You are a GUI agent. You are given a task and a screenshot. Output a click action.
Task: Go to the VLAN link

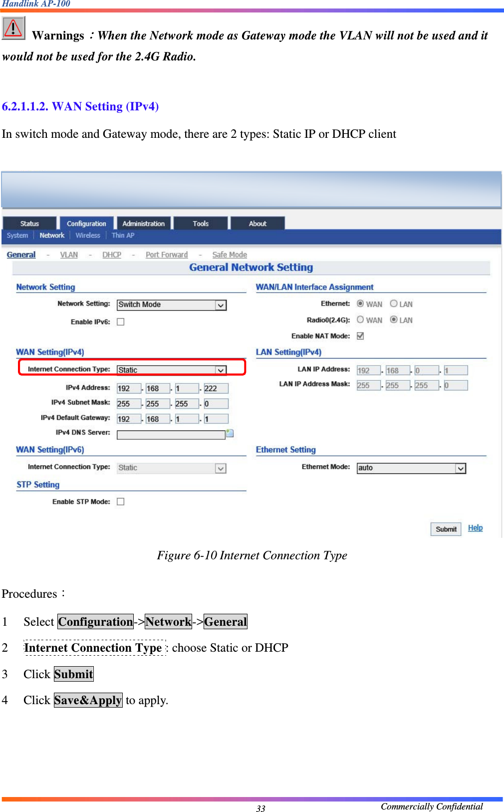coord(69,255)
